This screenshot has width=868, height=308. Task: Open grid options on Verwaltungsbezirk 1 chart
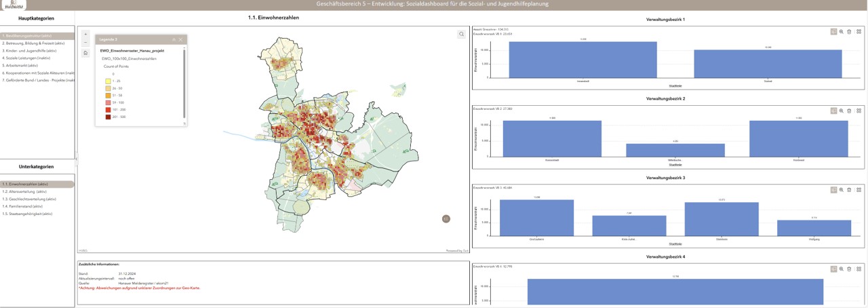(859, 32)
